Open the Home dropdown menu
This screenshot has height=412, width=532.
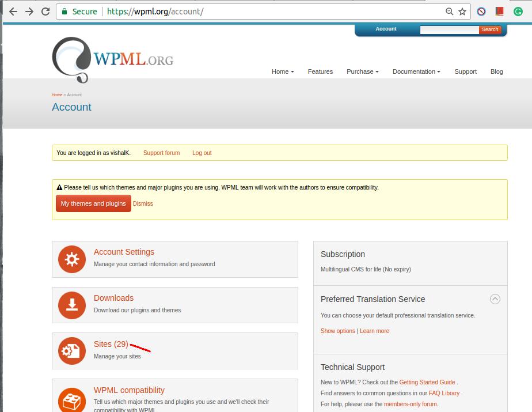coord(283,71)
